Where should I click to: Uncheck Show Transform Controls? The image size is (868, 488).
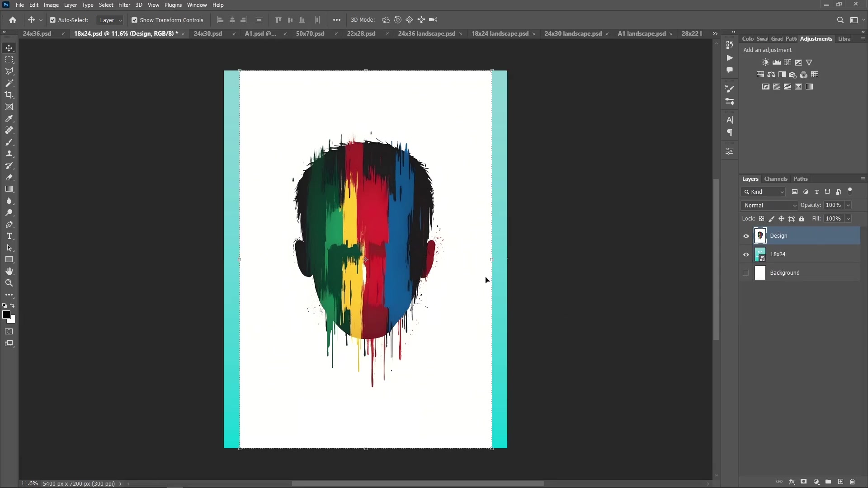coord(134,20)
